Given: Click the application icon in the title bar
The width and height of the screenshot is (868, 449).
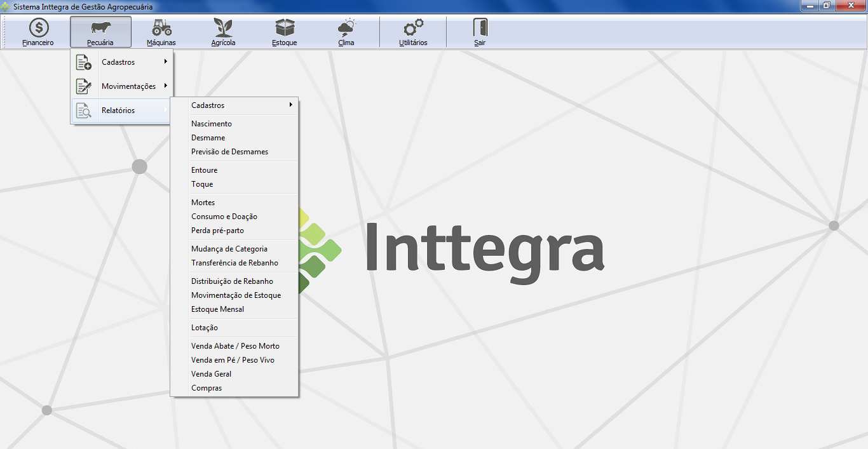Looking at the screenshot, I should [6, 6].
